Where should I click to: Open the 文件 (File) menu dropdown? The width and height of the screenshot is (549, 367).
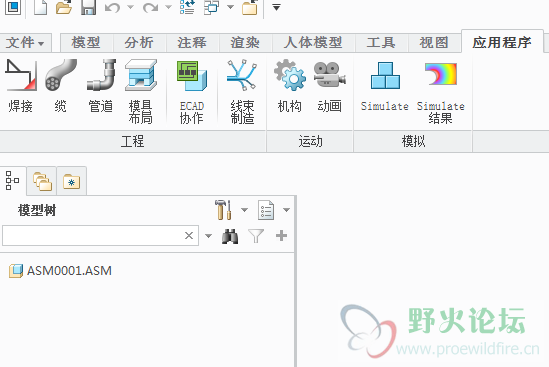25,43
